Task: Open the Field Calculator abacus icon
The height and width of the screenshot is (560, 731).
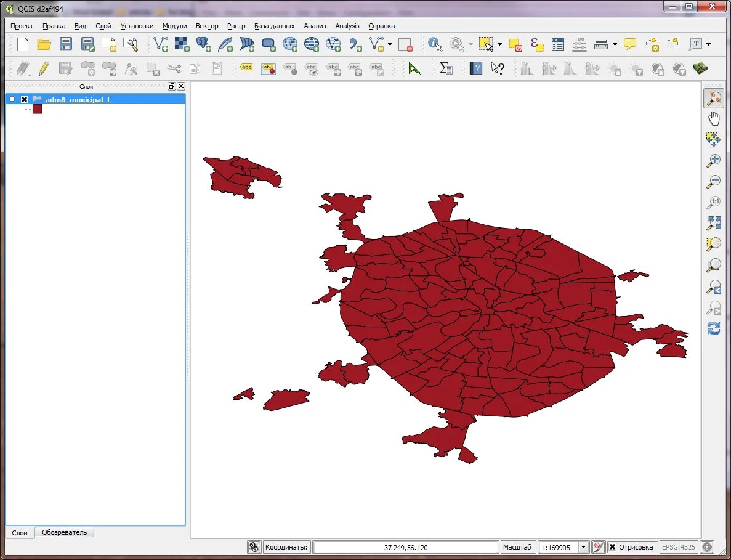Action: [x=580, y=44]
